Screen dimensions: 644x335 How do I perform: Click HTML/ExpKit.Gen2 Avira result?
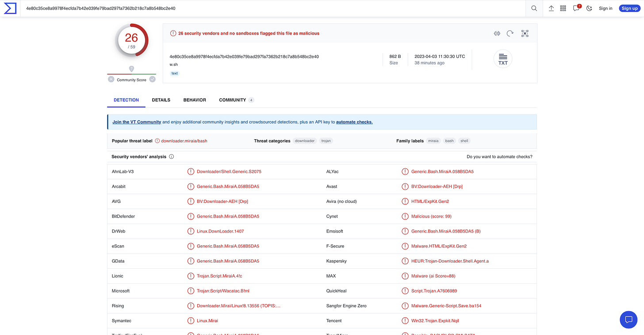click(430, 202)
